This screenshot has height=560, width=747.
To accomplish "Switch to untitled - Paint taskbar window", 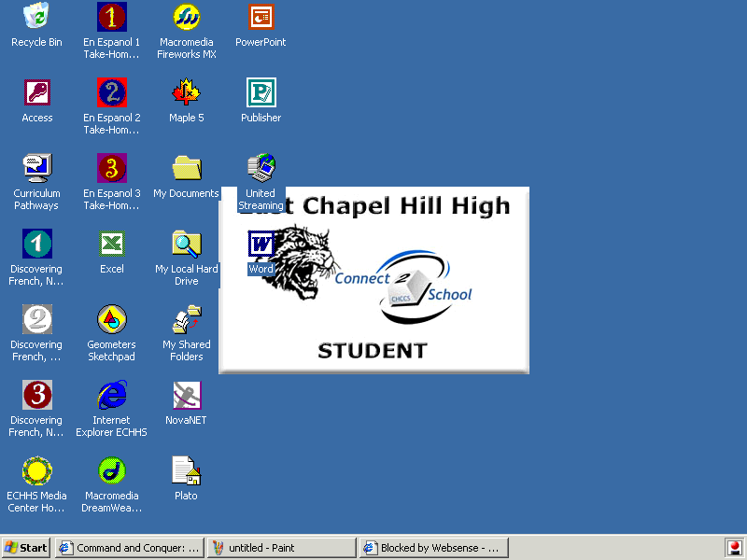I will 281,548.
